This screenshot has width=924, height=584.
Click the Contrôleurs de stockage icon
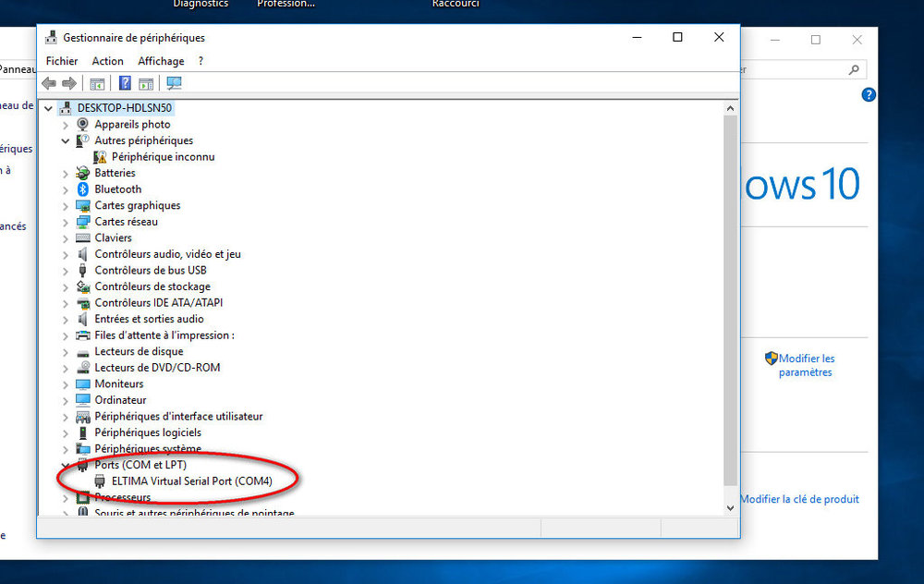click(x=83, y=286)
